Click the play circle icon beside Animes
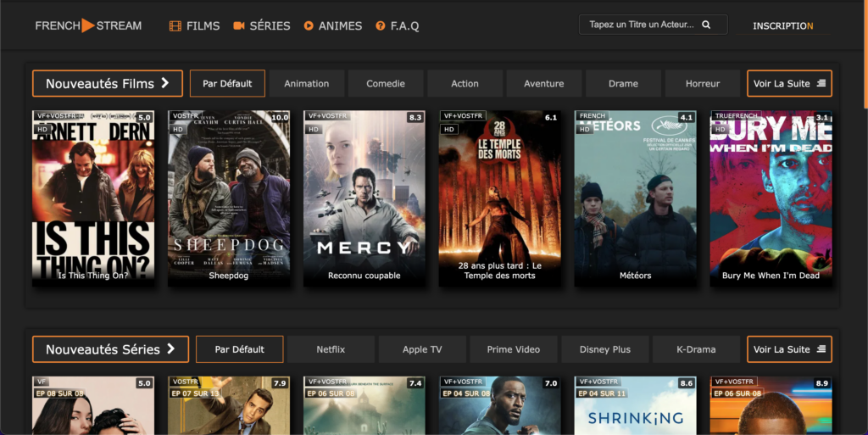Image resolution: width=868 pixels, height=435 pixels. coord(309,26)
